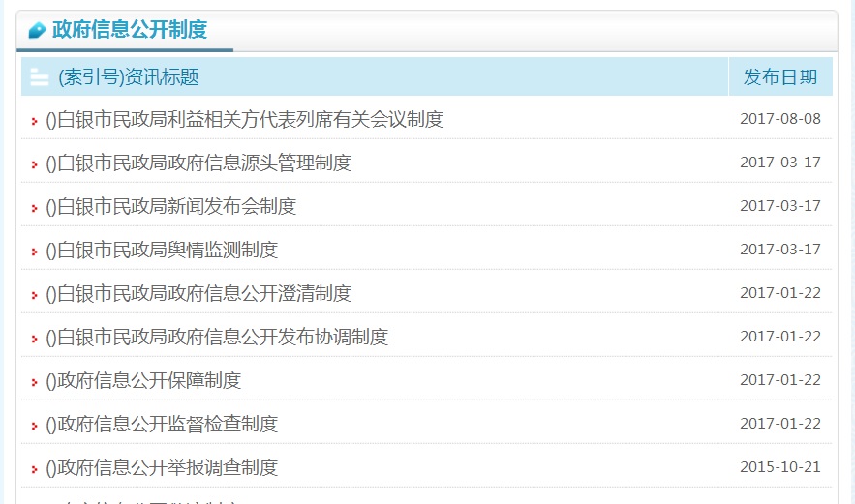Open 白银市民政局政府信息公开发布协调制度 link

pos(217,338)
